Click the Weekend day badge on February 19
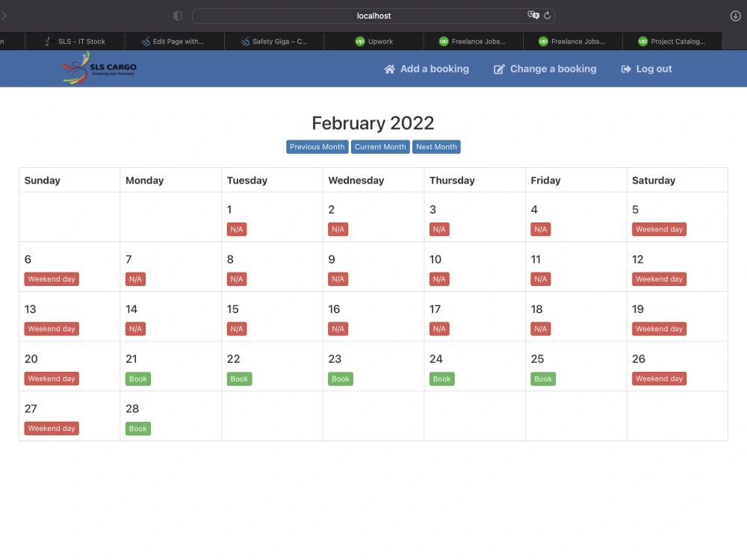 660,329
